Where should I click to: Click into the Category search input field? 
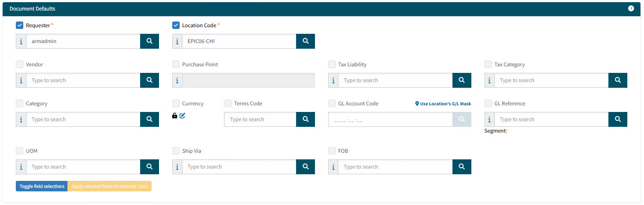[x=83, y=119]
